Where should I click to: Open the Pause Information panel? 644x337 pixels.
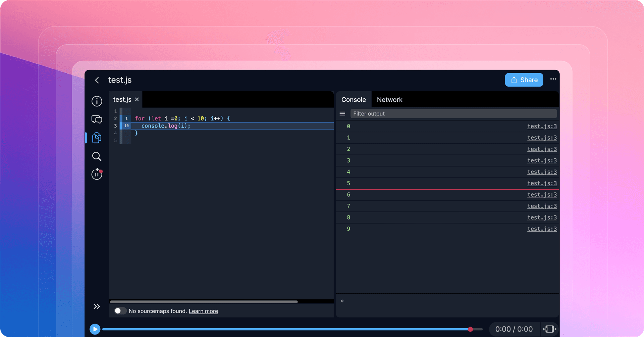click(x=97, y=174)
